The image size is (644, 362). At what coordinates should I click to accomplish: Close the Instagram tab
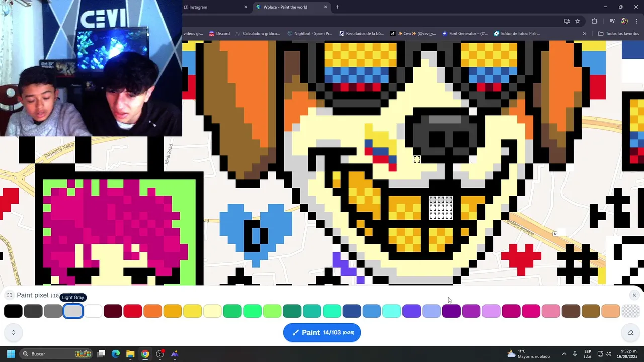[x=246, y=7]
